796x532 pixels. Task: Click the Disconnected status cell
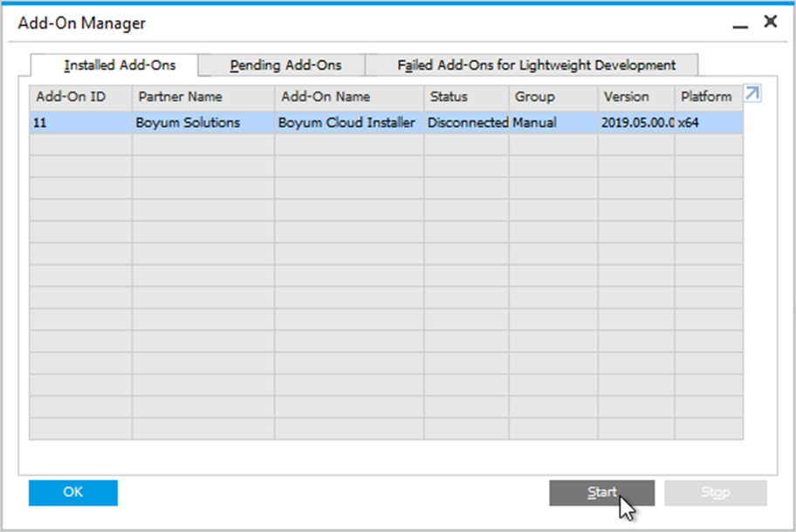[467, 123]
